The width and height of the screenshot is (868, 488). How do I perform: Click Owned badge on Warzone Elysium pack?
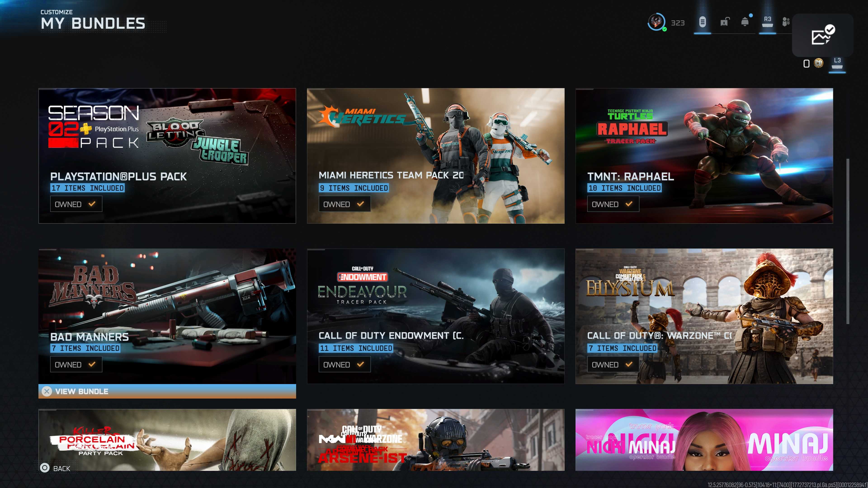point(613,364)
